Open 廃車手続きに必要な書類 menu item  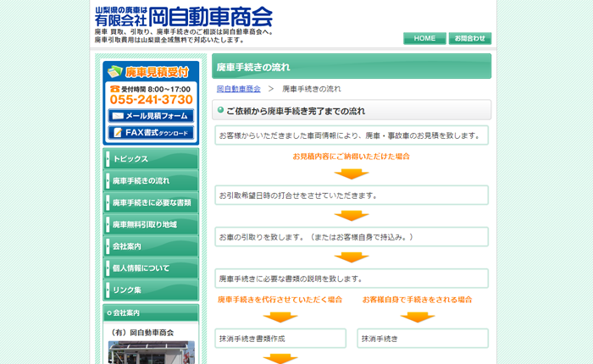pos(151,202)
